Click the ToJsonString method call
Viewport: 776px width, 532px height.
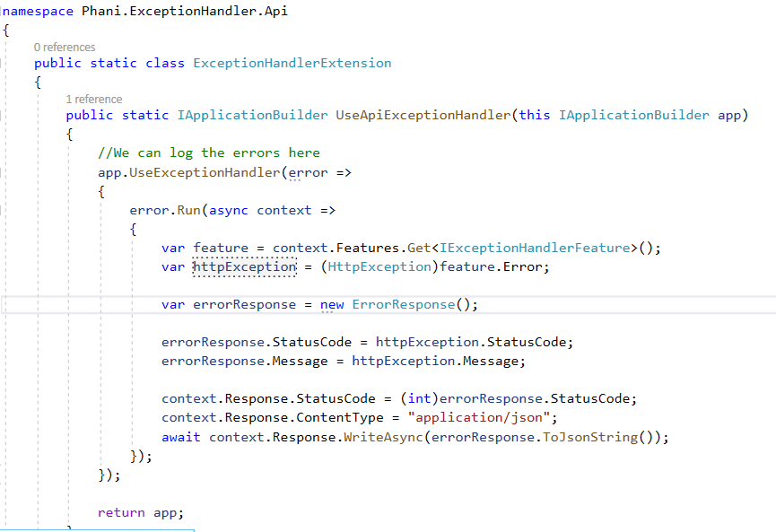point(595,437)
